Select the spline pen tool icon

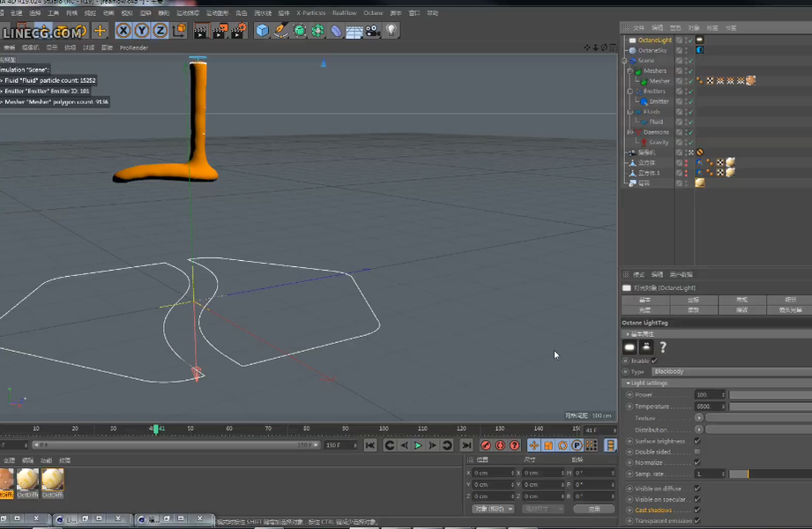(280, 31)
